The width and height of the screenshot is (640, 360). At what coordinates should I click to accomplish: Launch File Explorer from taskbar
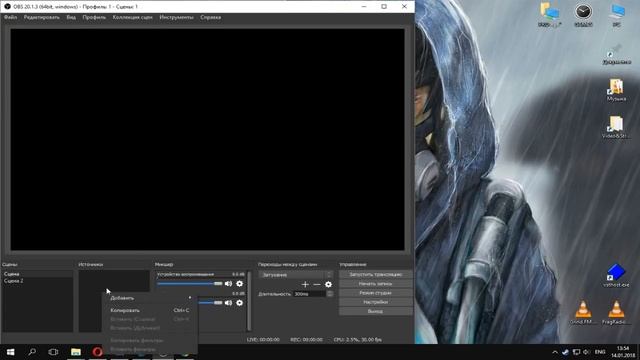coord(76,352)
